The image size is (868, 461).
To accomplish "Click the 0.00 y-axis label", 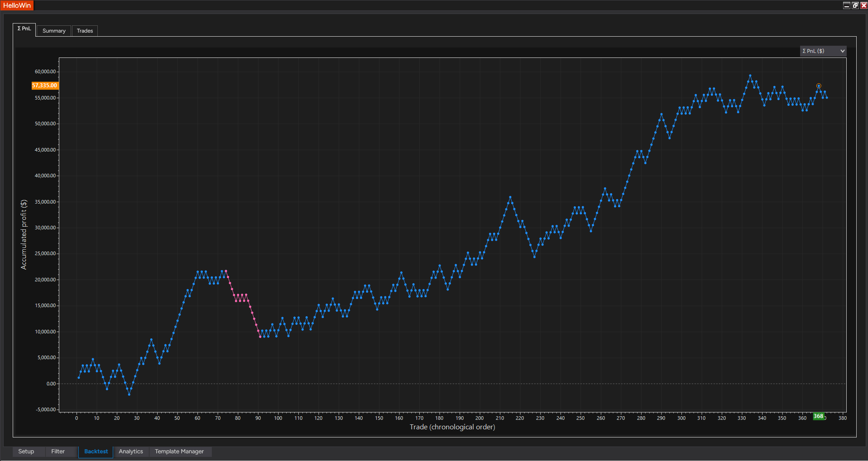I will pyautogui.click(x=51, y=384).
